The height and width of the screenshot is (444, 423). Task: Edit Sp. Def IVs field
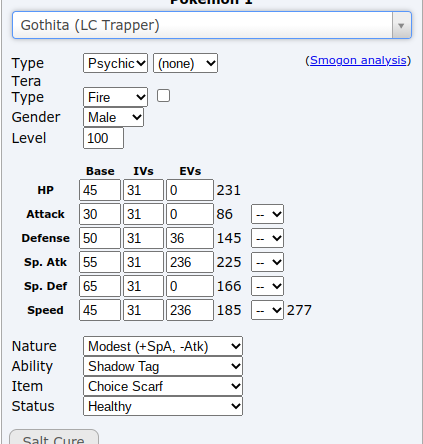[x=143, y=286]
